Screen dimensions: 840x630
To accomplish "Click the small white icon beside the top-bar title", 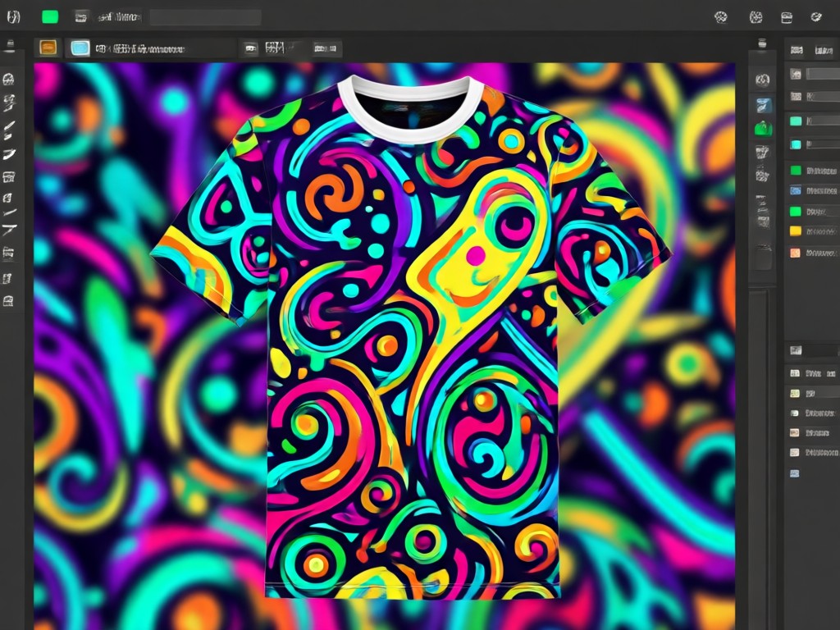I will [x=81, y=18].
